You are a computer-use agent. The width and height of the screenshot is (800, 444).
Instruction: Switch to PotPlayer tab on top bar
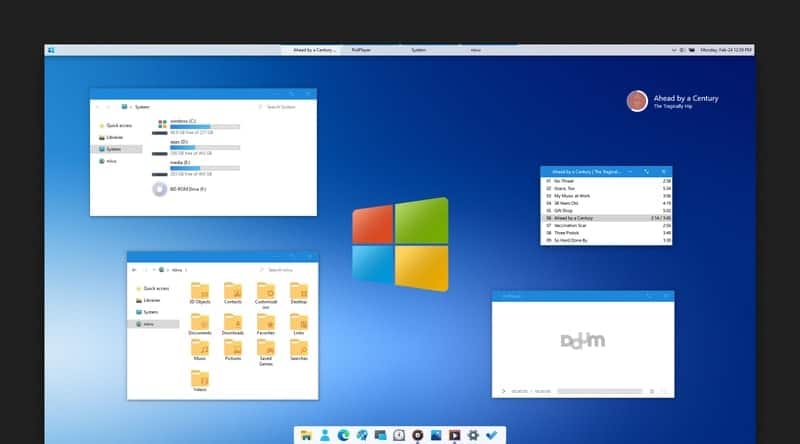(x=361, y=50)
